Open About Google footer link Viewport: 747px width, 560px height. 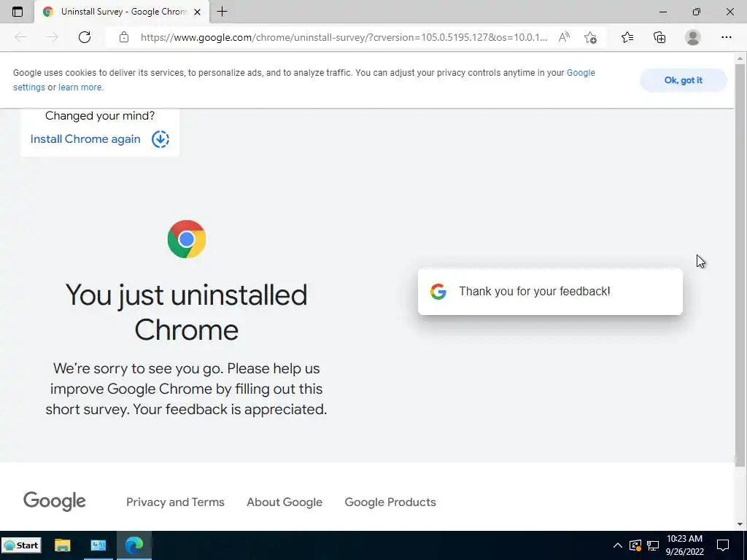coord(285,502)
